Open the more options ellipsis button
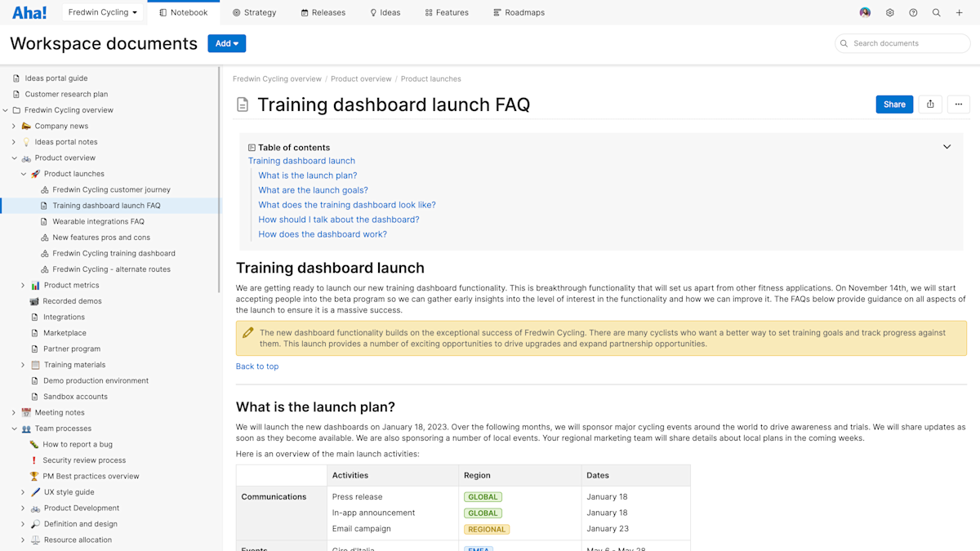Viewport: 980px width, 551px height. (959, 104)
